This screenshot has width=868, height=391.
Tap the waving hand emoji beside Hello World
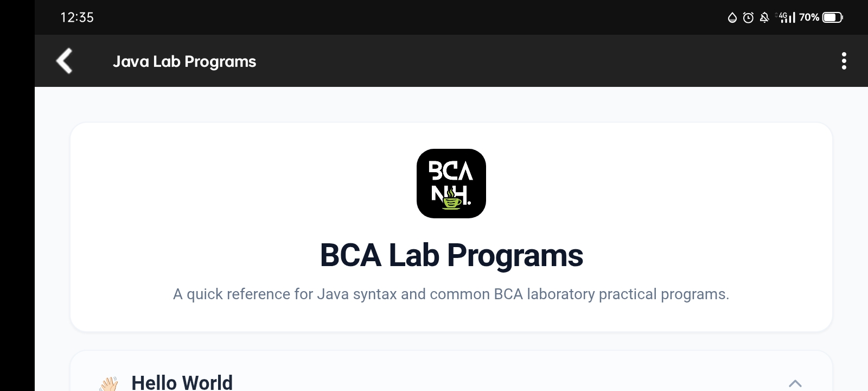tap(109, 383)
